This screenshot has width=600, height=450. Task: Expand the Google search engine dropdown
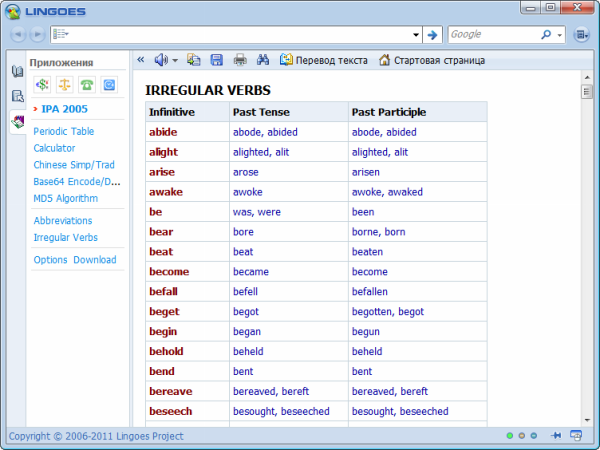point(559,34)
